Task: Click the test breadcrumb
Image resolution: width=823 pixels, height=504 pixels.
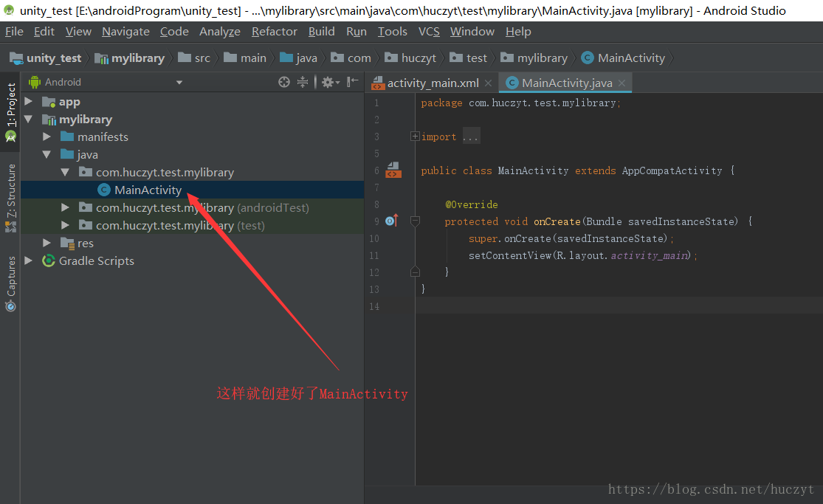Action: (x=469, y=58)
